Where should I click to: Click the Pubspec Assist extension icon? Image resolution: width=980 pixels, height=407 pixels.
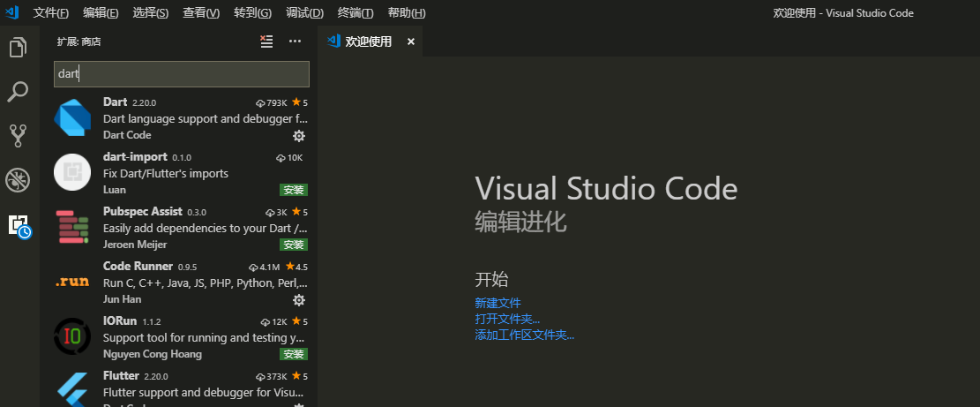point(72,227)
